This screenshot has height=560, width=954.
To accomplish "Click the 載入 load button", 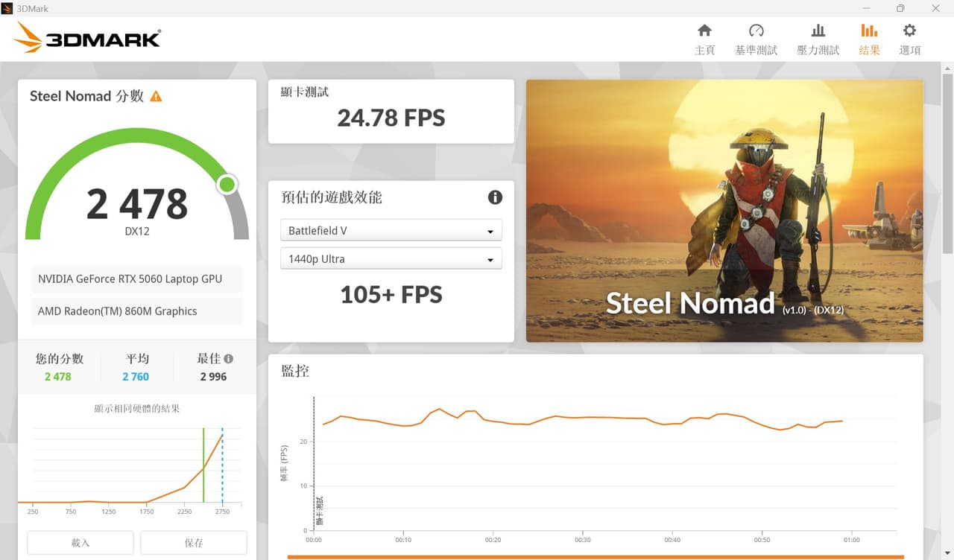I will click(80, 543).
